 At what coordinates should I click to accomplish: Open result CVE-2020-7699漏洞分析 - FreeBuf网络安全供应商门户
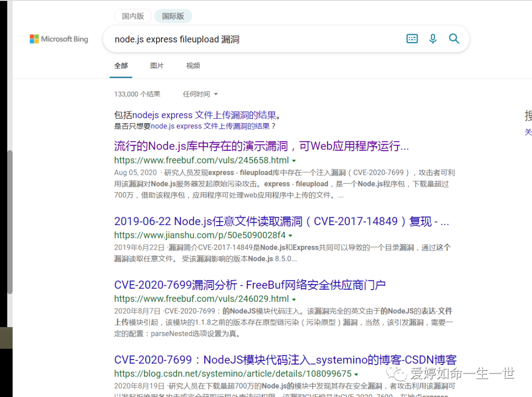pos(250,285)
